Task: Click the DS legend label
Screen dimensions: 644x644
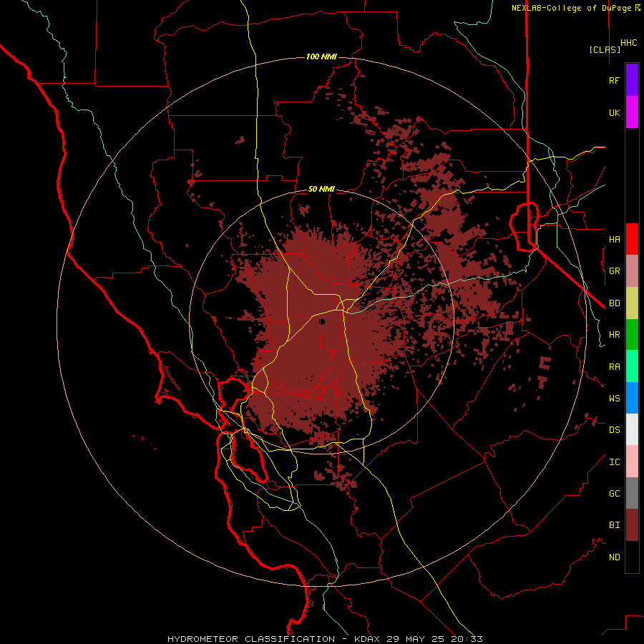Action: (614, 429)
